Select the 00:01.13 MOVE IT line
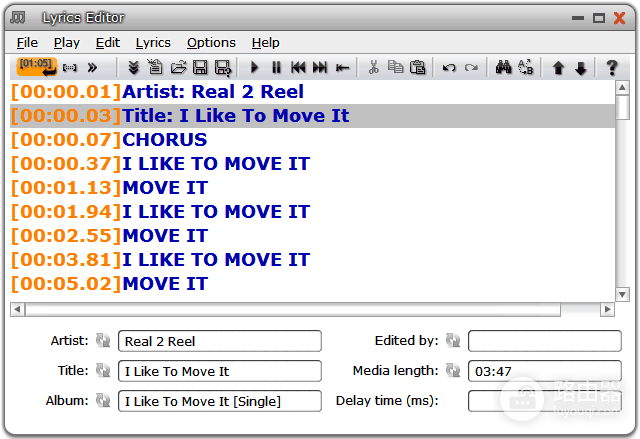 pyautogui.click(x=312, y=188)
